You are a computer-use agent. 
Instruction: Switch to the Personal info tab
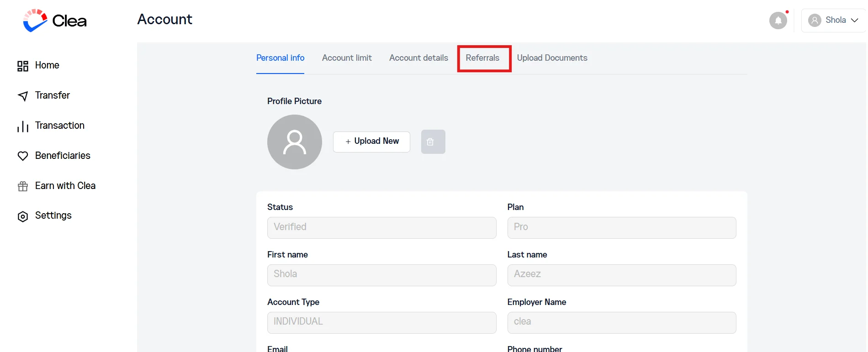pos(280,58)
